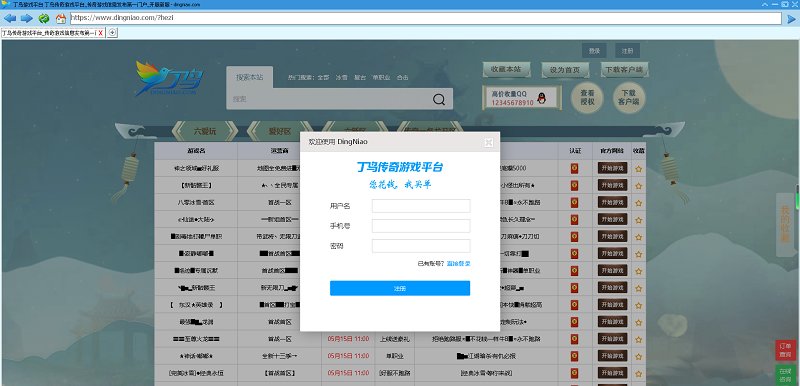Click the 直接登录 link in dialog
Viewport: 800px width, 386px height.
458,264
